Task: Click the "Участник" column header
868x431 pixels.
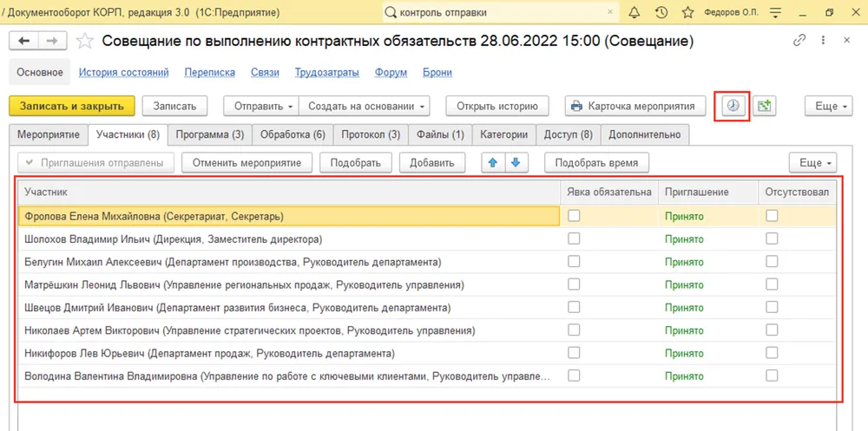Action: pyautogui.click(x=289, y=192)
